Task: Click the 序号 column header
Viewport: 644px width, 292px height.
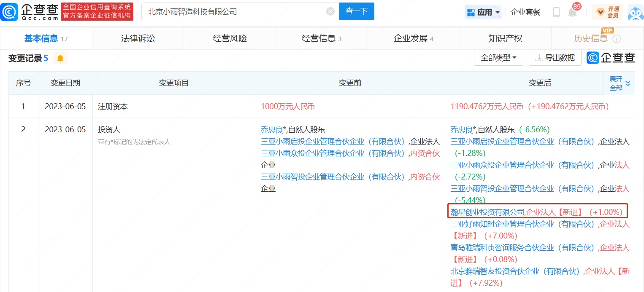Action: [23, 83]
